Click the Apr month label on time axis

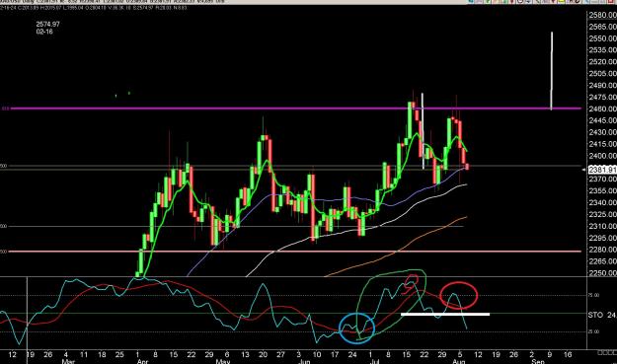coord(142,361)
